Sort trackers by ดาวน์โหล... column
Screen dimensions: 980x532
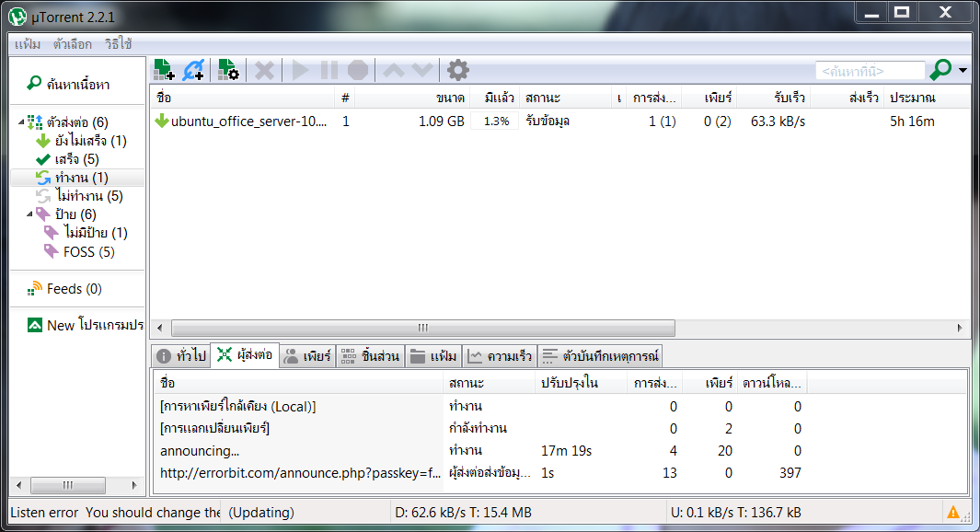coord(772,383)
